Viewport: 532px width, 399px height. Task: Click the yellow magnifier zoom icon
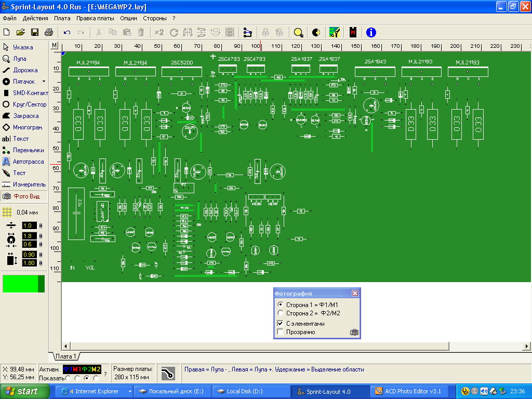point(298,32)
